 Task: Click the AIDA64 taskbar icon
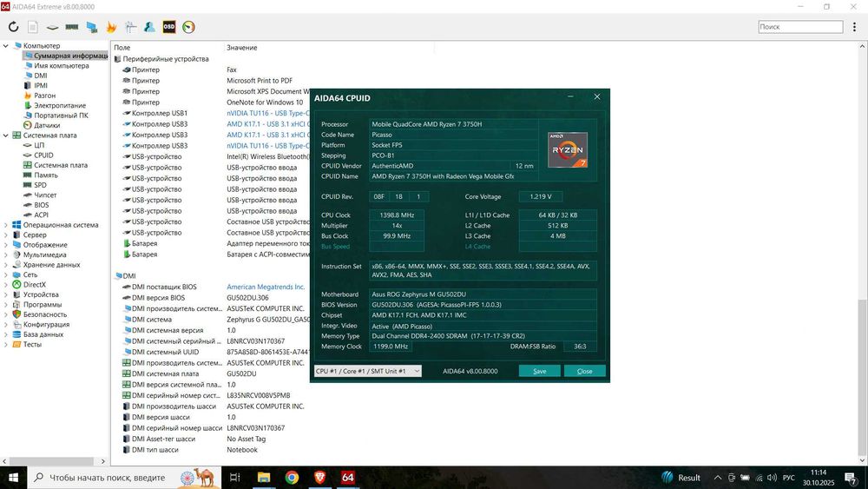click(x=348, y=478)
